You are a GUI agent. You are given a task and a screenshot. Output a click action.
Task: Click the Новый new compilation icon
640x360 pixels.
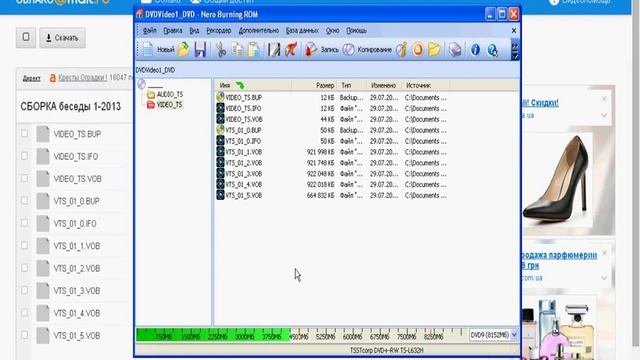click(148, 50)
